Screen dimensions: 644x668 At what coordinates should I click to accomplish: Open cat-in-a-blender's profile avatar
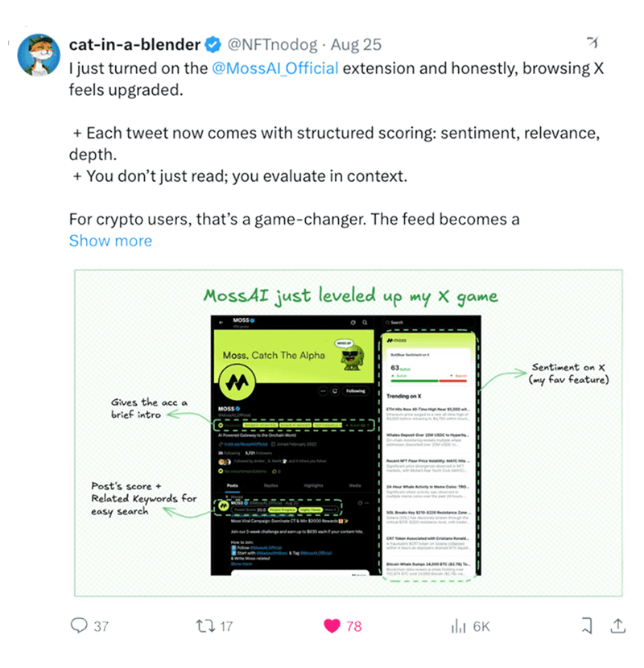point(39,56)
